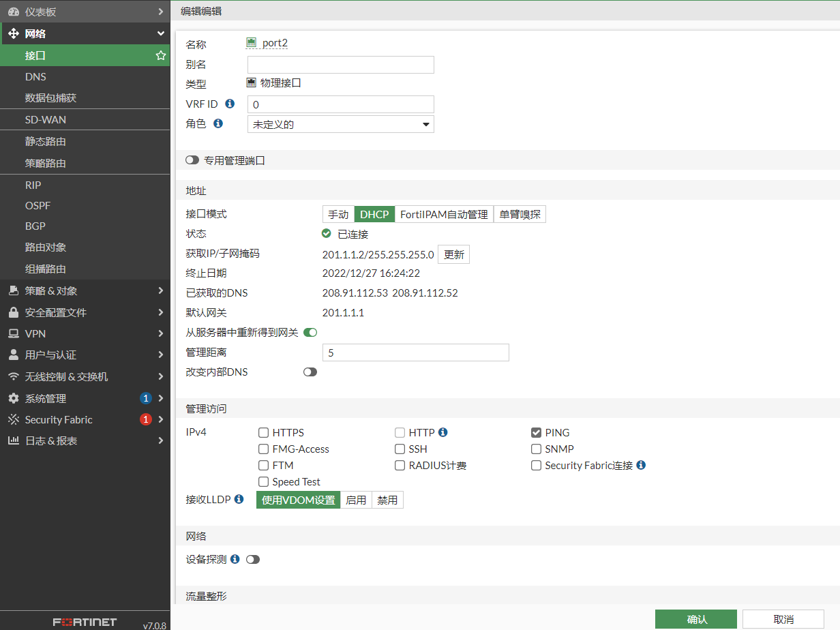Expand the VPN sidebar section
840x630 pixels.
[x=85, y=333]
